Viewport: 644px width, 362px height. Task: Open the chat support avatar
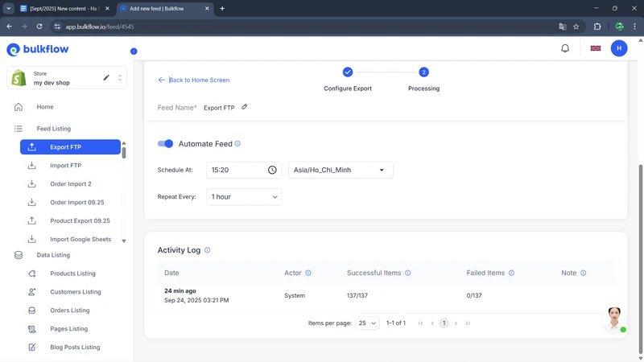point(614,319)
